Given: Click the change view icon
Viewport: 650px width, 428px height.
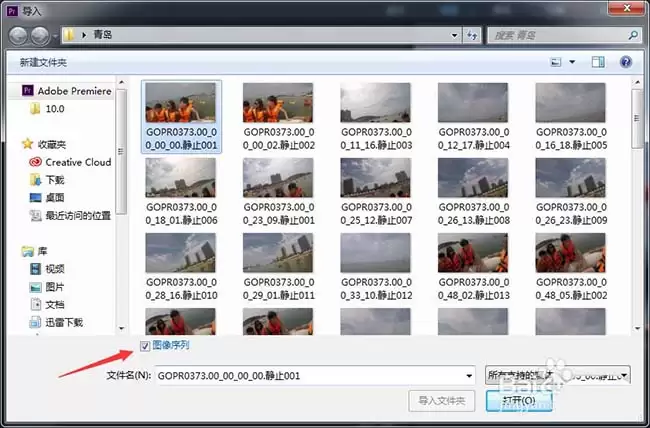Looking at the screenshot, I should [x=556, y=62].
